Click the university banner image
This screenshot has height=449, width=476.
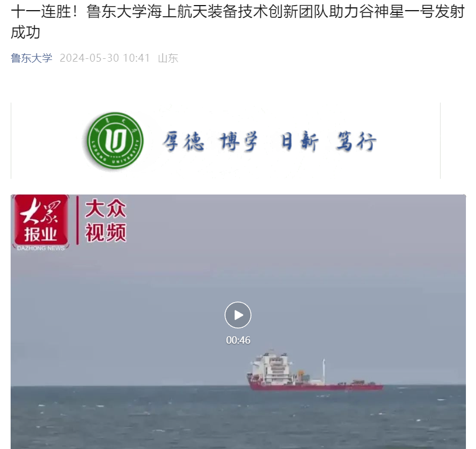(226, 141)
